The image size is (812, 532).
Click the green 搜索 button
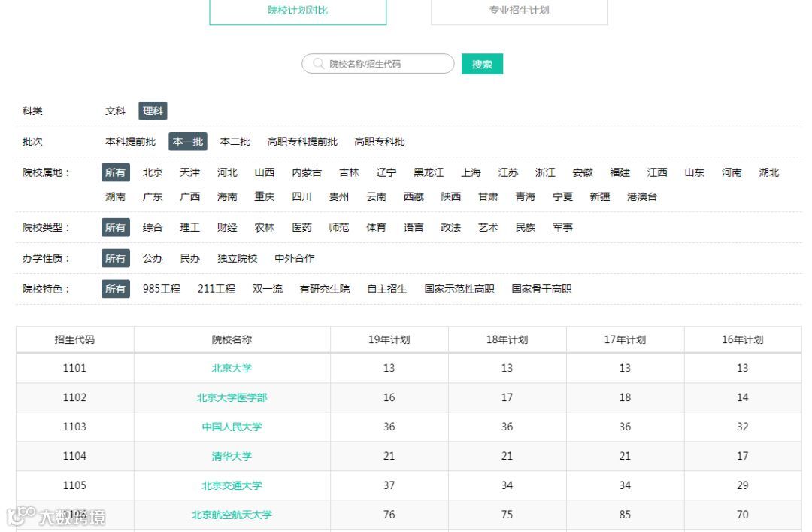[482, 64]
